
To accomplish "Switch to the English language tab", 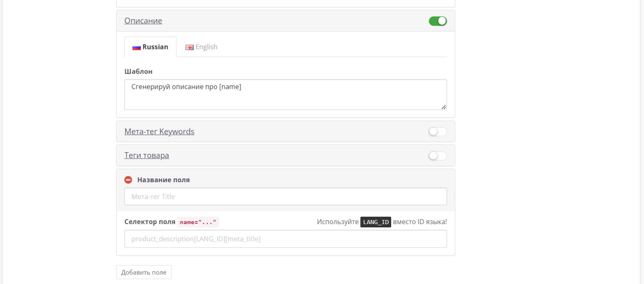I will [201, 47].
